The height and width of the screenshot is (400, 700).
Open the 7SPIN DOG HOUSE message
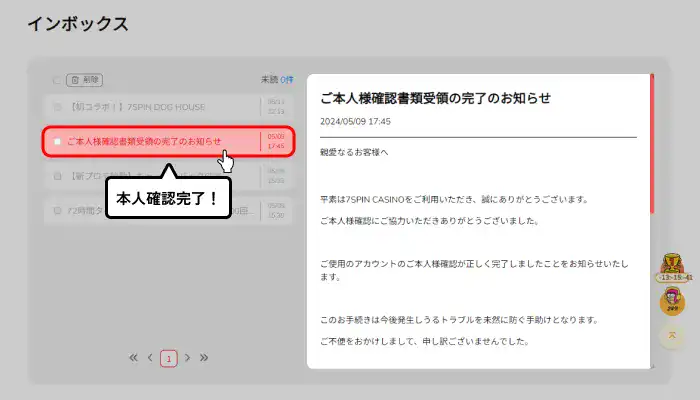[x=168, y=107]
